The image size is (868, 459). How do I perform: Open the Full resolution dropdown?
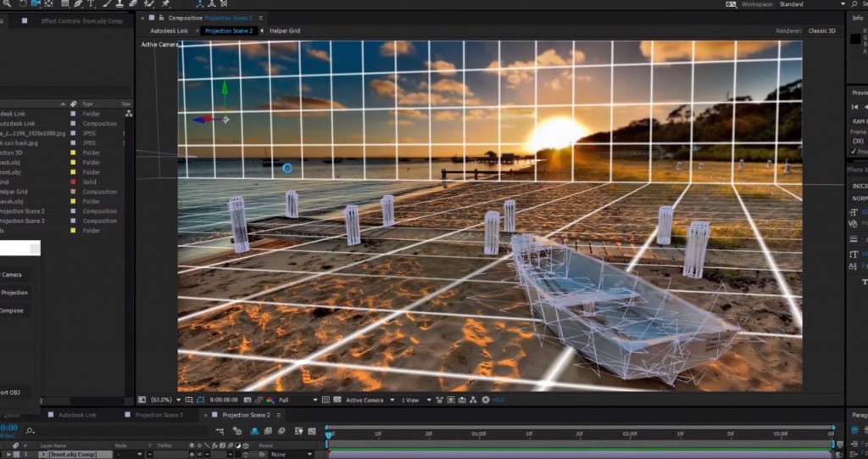click(298, 400)
